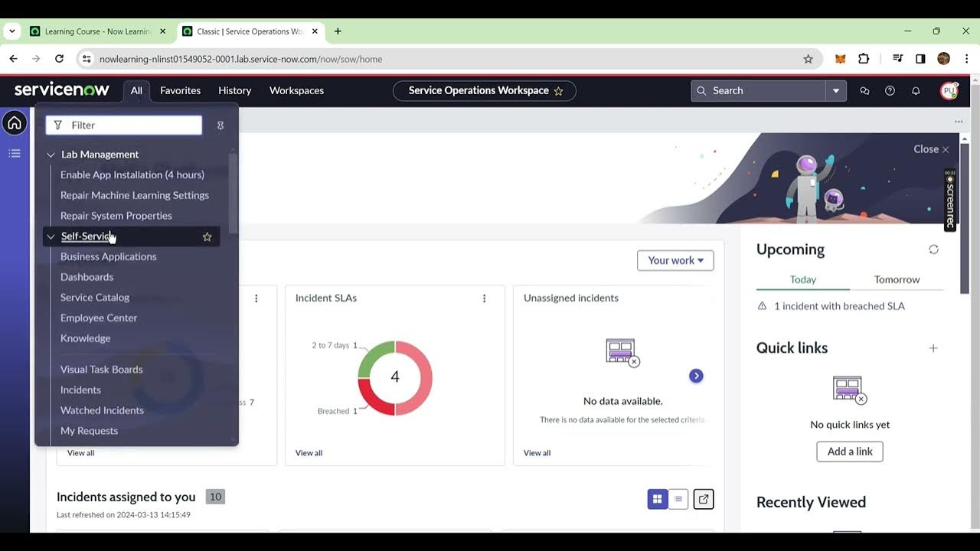Favorite the Self-Service module star
The height and width of the screenshot is (551, 980).
(207, 237)
